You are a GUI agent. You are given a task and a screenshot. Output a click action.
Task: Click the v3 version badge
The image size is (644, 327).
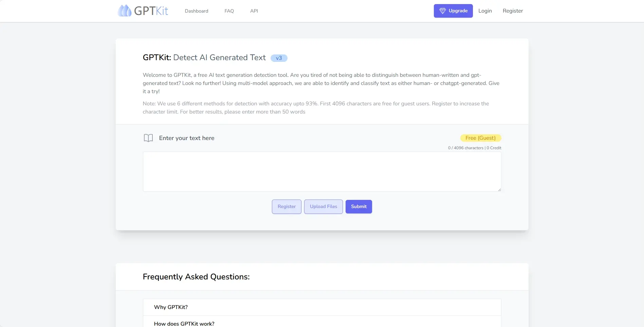click(x=279, y=58)
